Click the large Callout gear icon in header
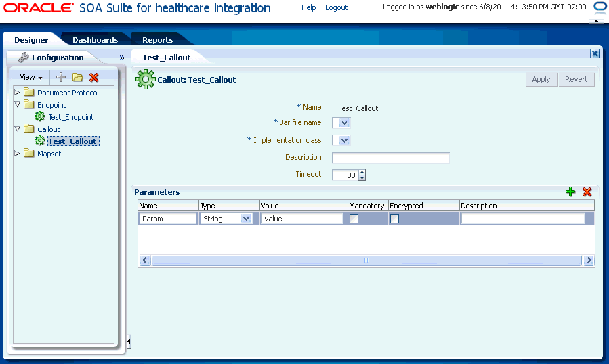Viewport: 609px width, 364px height. tap(145, 79)
